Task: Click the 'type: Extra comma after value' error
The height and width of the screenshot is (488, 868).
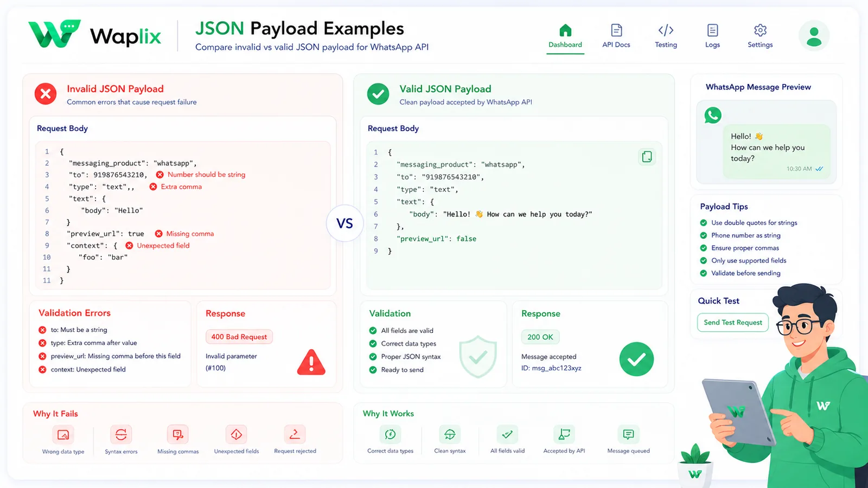Action: tap(88, 343)
